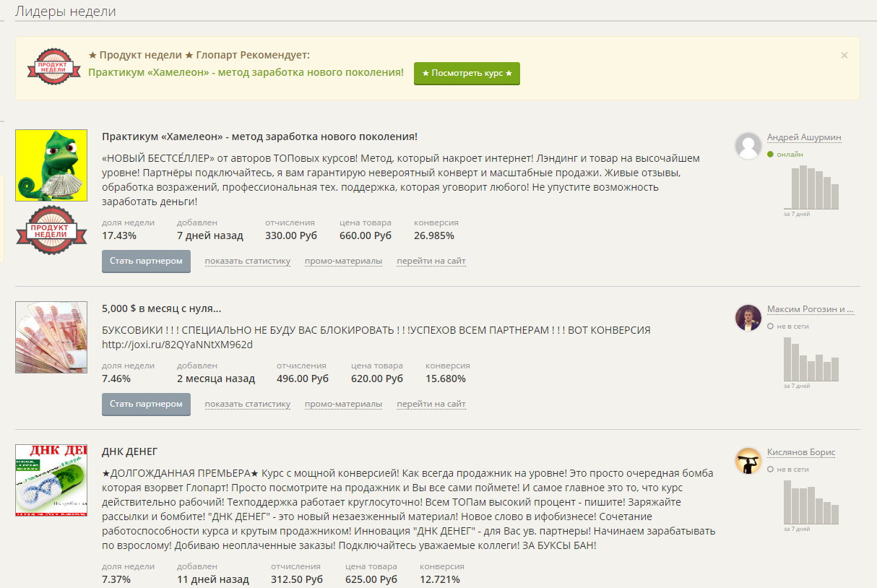Show statistics for Практикум Хамелеон
Viewport: 877px width, 588px height.
point(247,261)
